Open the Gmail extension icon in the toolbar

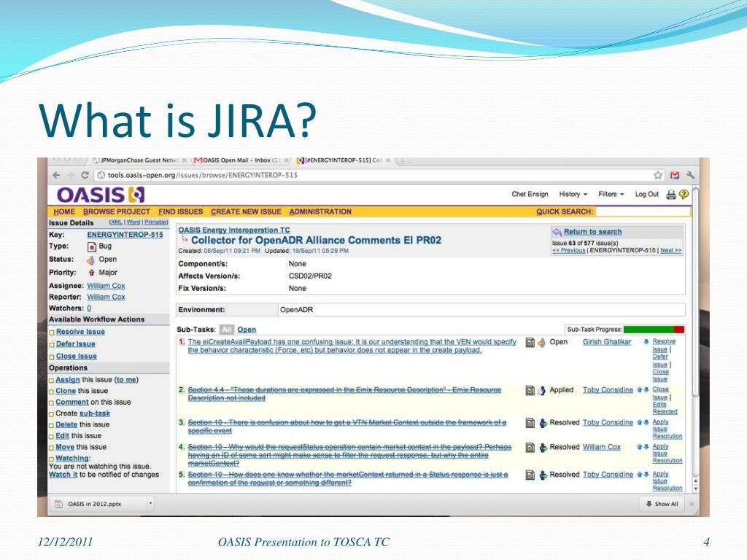[x=675, y=175]
